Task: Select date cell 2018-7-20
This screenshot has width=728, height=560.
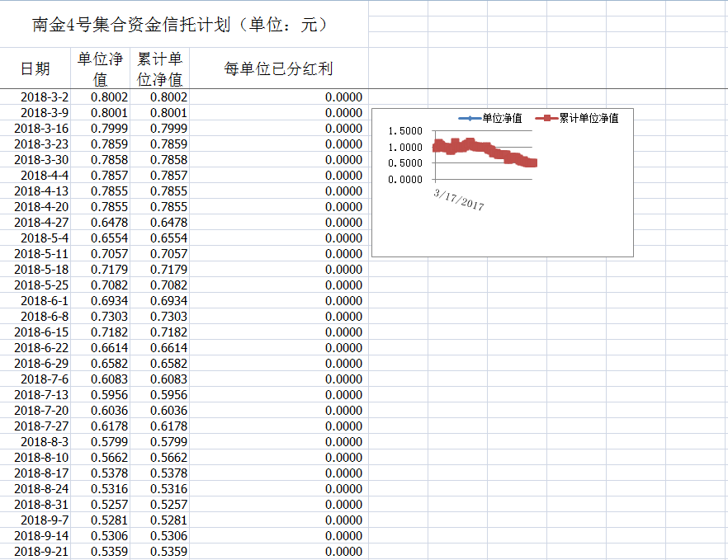Action: (35, 411)
